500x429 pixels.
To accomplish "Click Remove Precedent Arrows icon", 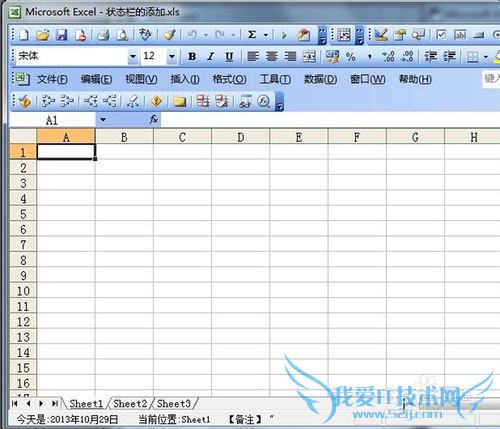I will (x=67, y=101).
